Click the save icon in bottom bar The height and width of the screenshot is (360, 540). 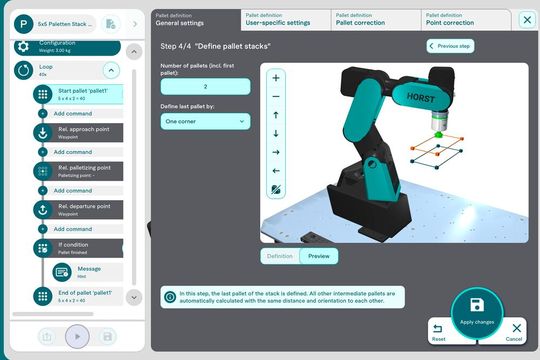click(107, 336)
